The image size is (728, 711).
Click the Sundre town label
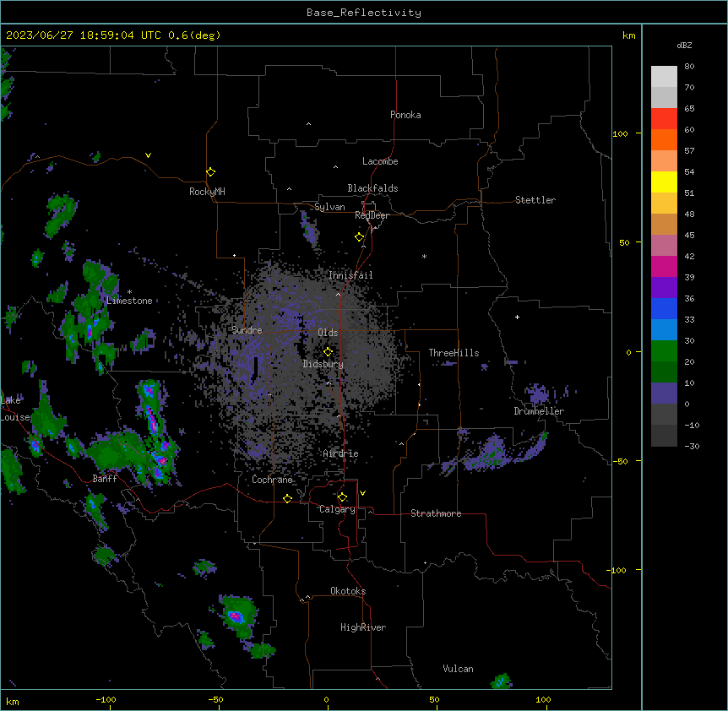tap(247, 330)
